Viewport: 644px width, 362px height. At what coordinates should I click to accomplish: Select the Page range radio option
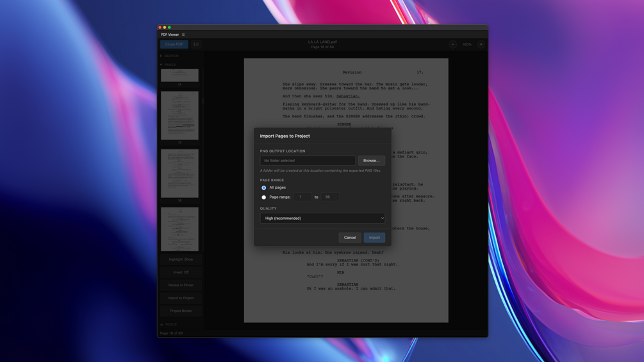(263, 197)
